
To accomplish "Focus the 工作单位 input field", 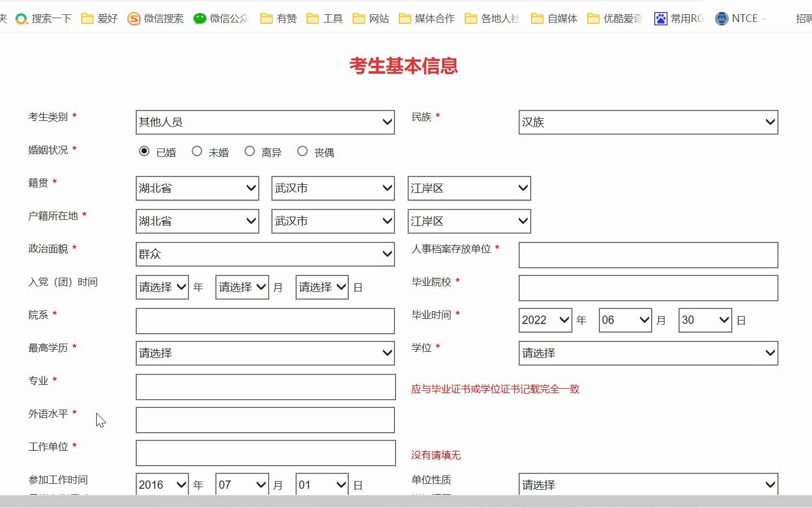I will tap(266, 453).
